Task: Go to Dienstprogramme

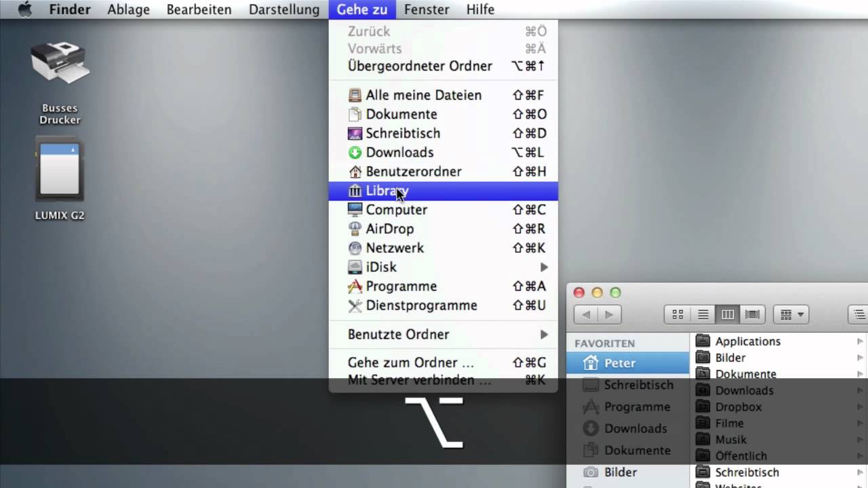Action: (x=443, y=306)
